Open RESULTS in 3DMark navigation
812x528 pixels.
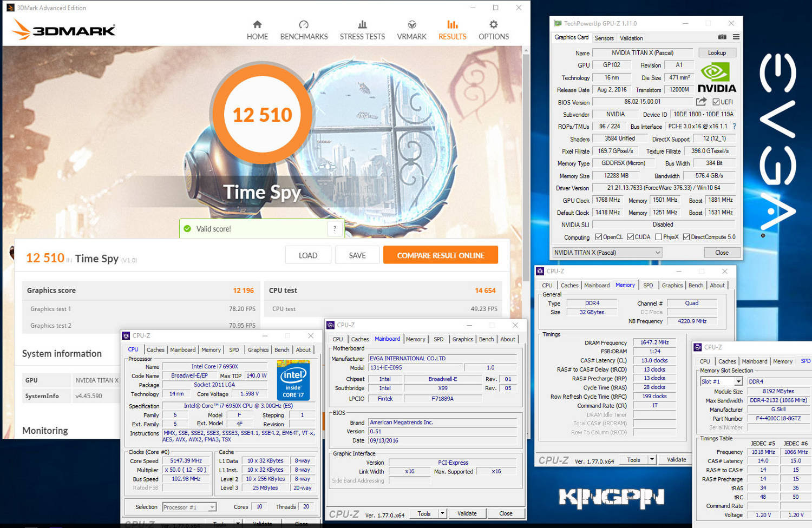(x=452, y=30)
